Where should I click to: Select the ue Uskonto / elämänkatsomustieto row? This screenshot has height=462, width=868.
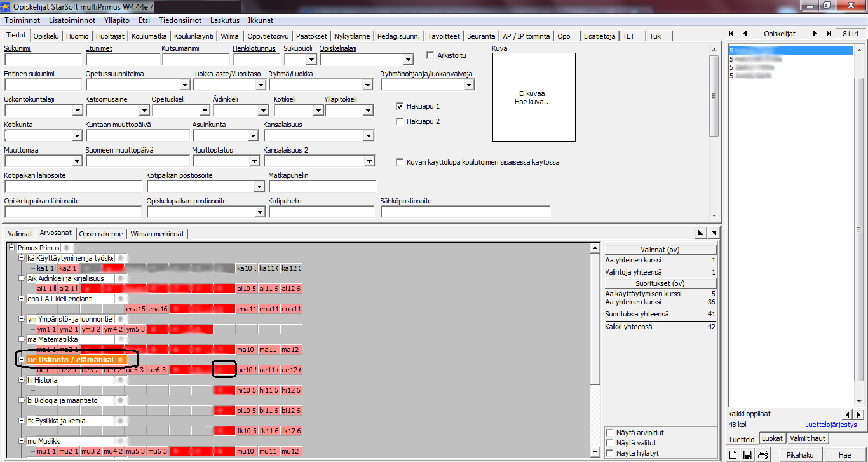pyautogui.click(x=77, y=360)
